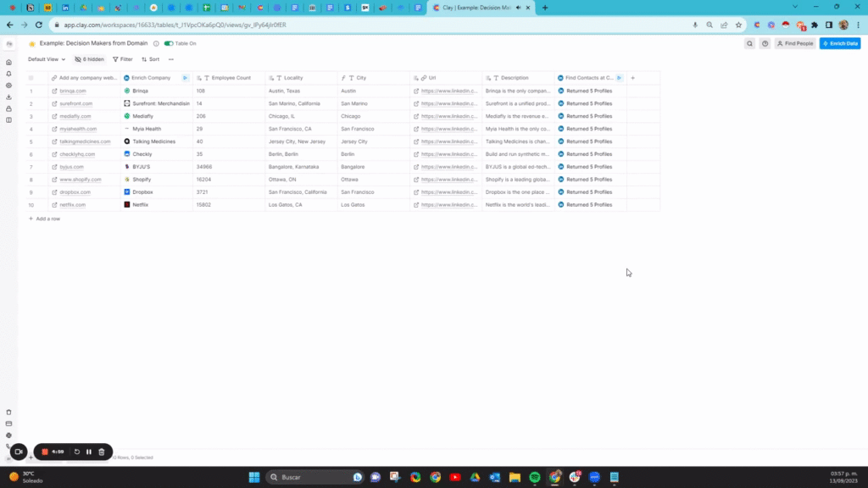Restart the recording with the circular arrow
This screenshot has width=868, height=488.
(77, 452)
